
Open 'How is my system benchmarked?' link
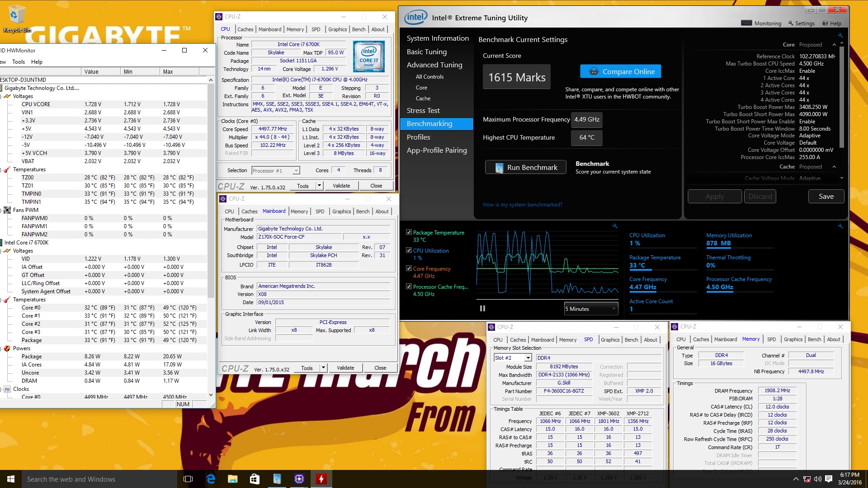[x=523, y=205]
